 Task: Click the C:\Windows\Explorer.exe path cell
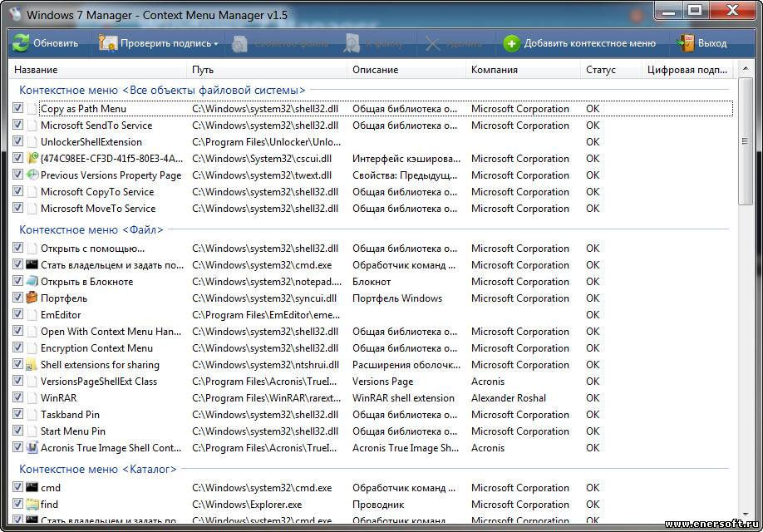pyautogui.click(x=247, y=505)
